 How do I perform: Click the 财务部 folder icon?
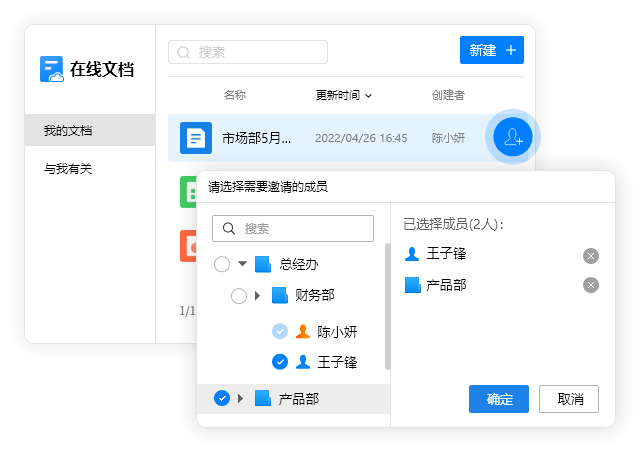coord(280,295)
